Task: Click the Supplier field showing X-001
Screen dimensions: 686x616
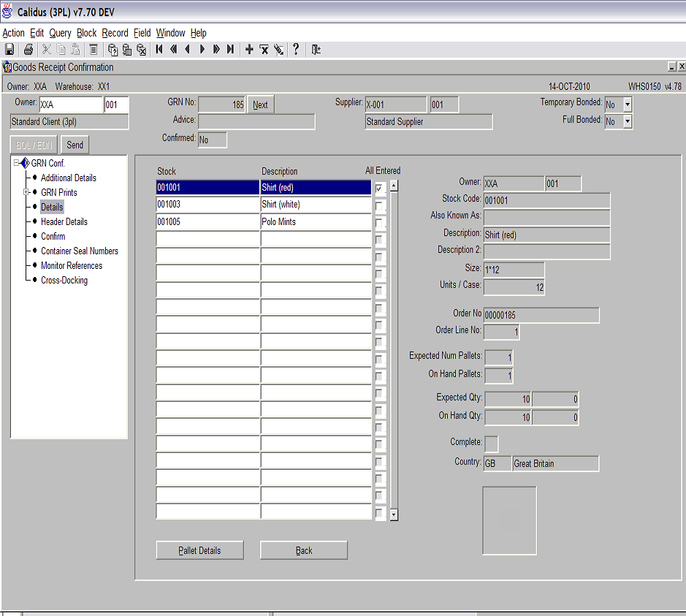Action: (x=396, y=104)
